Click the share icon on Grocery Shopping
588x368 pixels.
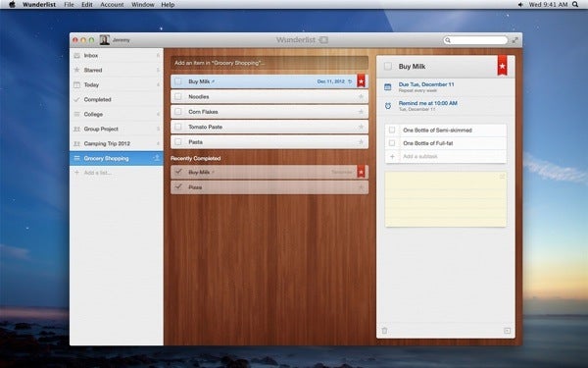(157, 158)
